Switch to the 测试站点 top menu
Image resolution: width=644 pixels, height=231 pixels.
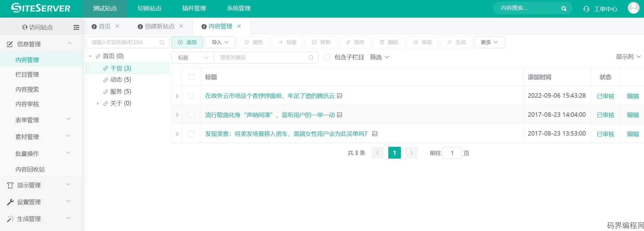pyautogui.click(x=105, y=8)
